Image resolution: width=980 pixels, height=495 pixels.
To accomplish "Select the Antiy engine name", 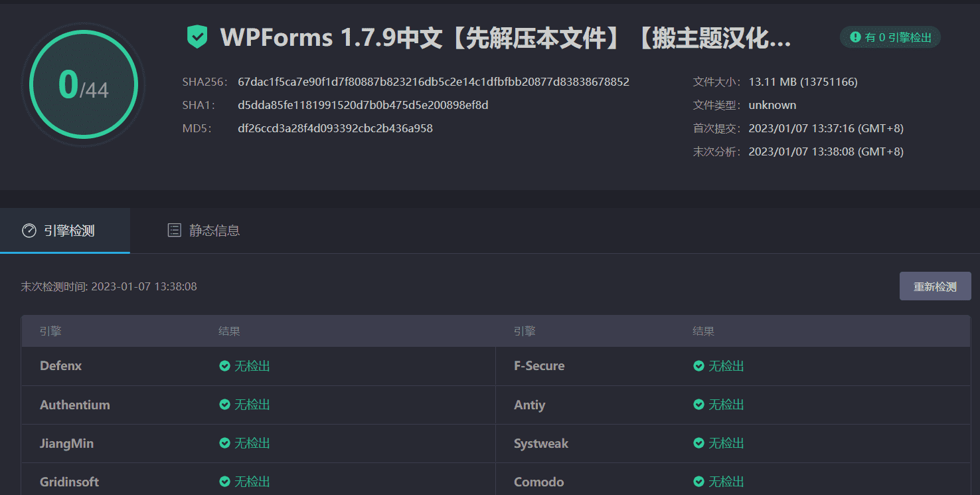I will [x=529, y=405].
